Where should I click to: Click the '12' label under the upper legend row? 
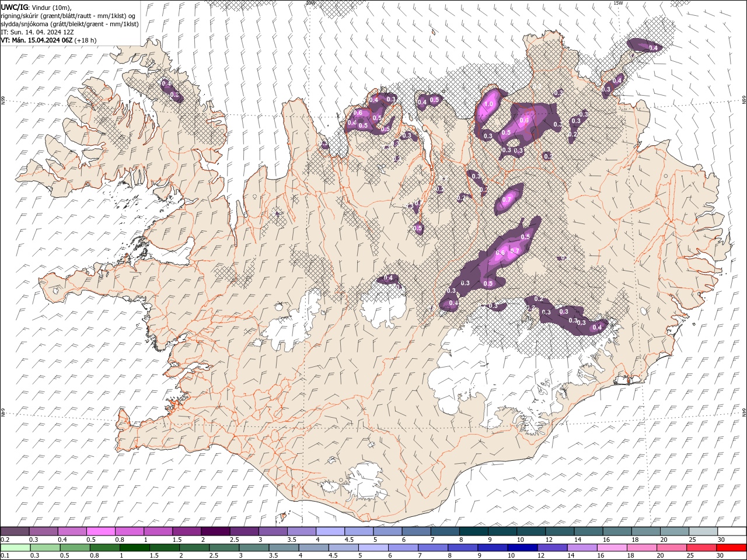click(549, 540)
